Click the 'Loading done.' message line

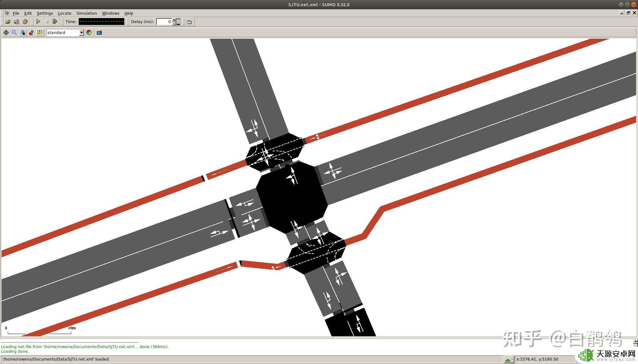tap(15, 351)
